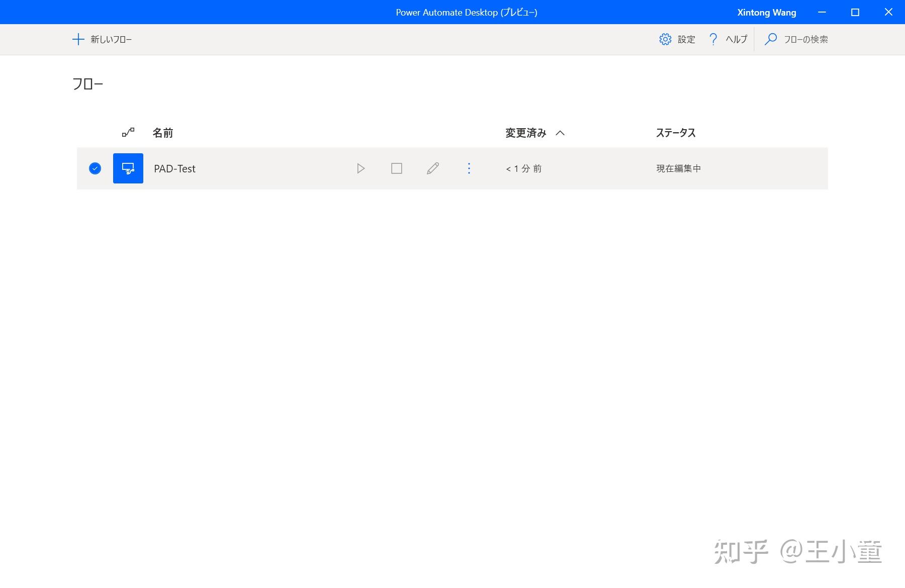905x588 pixels.
Task: Click the フローの検索 search field
Action: tap(806, 39)
